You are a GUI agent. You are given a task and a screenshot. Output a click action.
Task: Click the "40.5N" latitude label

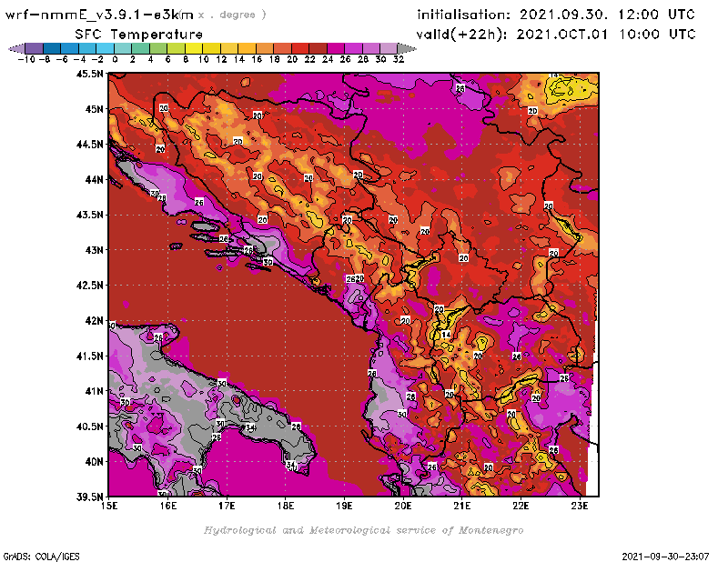[89, 427]
